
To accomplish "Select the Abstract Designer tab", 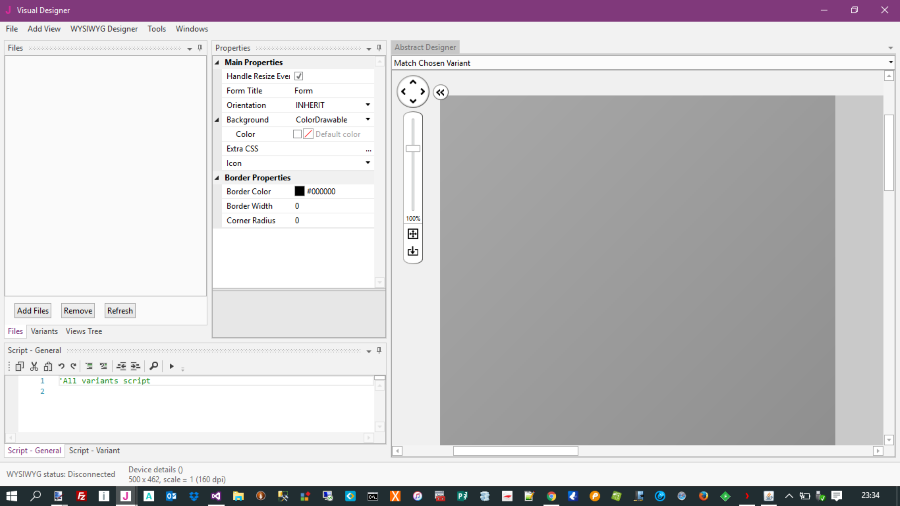I will point(425,47).
